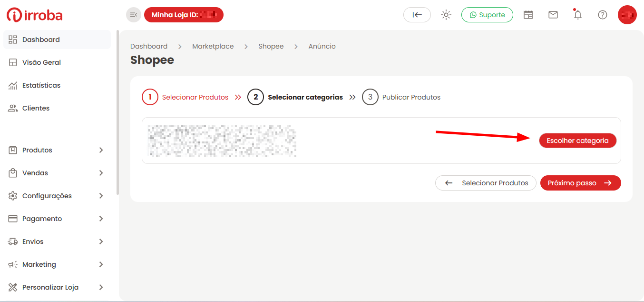
Task: Open the user avatar menu
Action: [x=627, y=15]
